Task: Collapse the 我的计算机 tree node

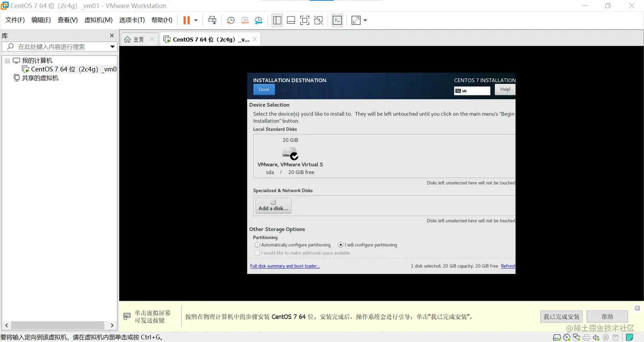Action: 7,60
